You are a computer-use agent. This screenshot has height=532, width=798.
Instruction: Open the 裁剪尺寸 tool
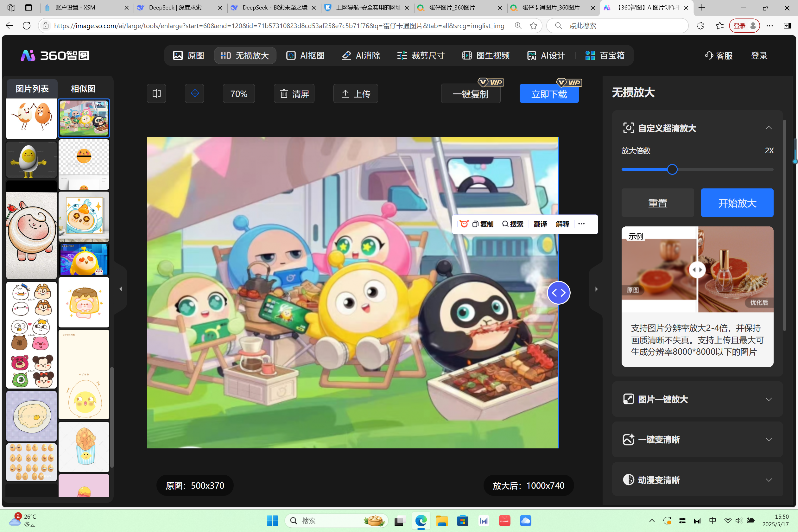(421, 55)
